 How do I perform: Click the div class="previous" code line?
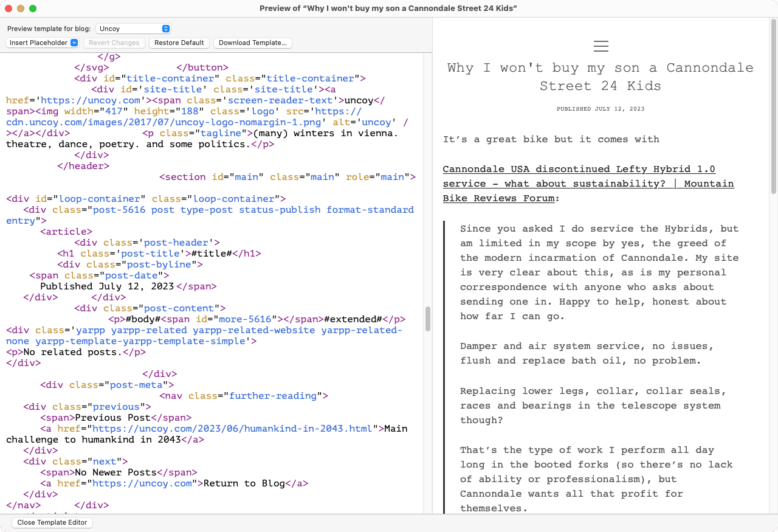click(87, 407)
